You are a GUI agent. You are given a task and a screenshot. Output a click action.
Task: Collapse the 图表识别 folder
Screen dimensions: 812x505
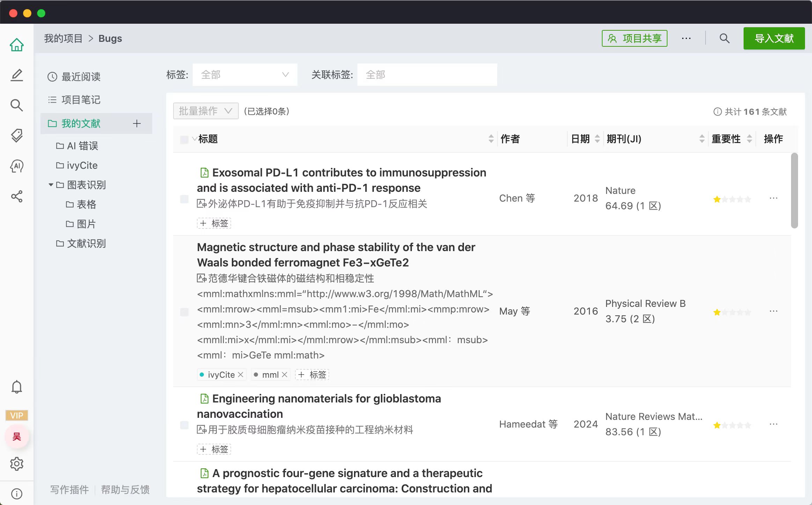tap(51, 185)
